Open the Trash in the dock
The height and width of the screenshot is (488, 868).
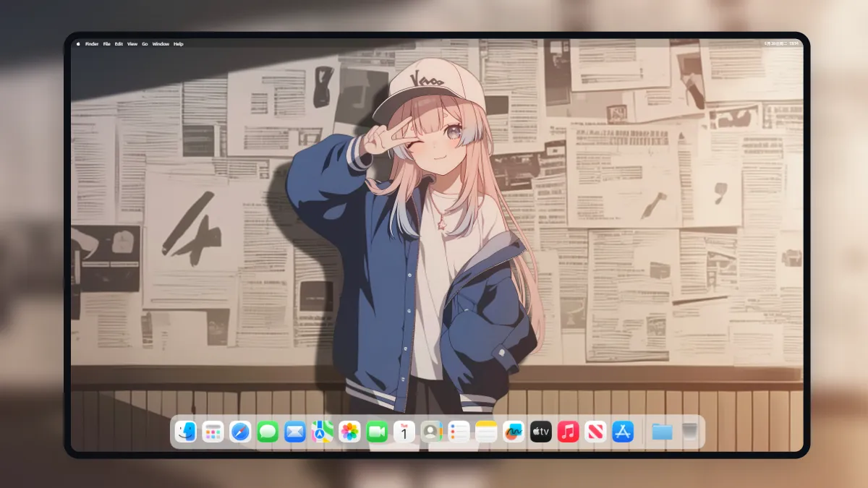(x=689, y=432)
